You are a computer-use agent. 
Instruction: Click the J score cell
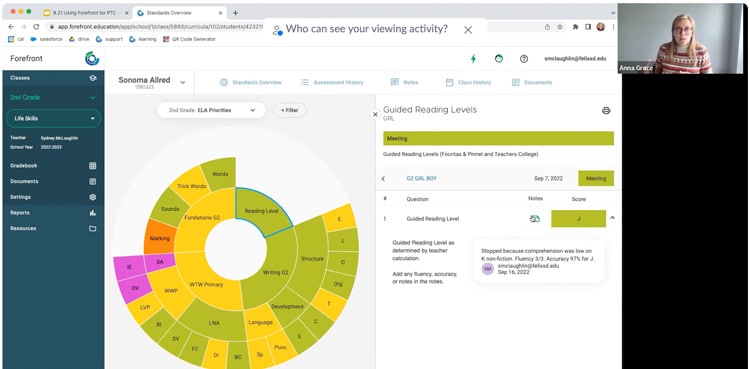pos(578,219)
